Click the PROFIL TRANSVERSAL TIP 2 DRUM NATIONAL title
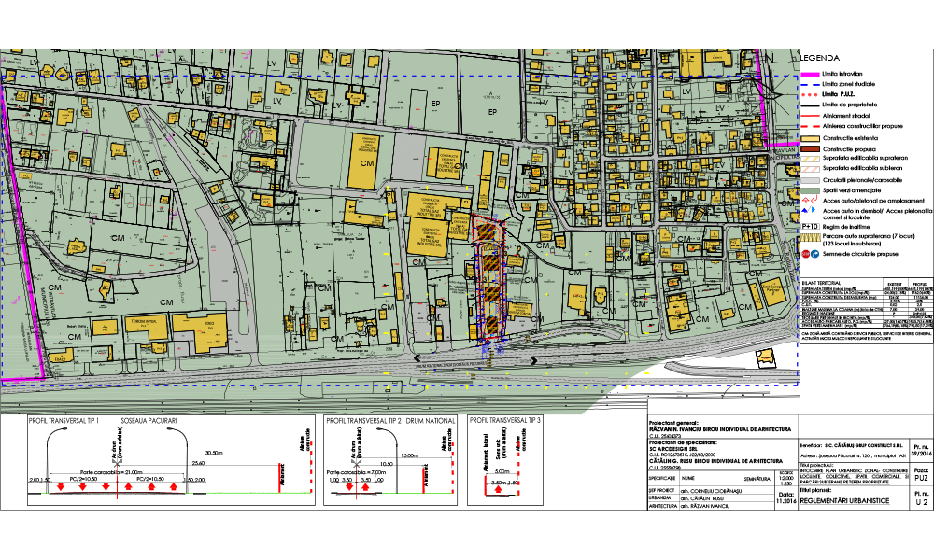This screenshot has height=560, width=934. point(390,421)
